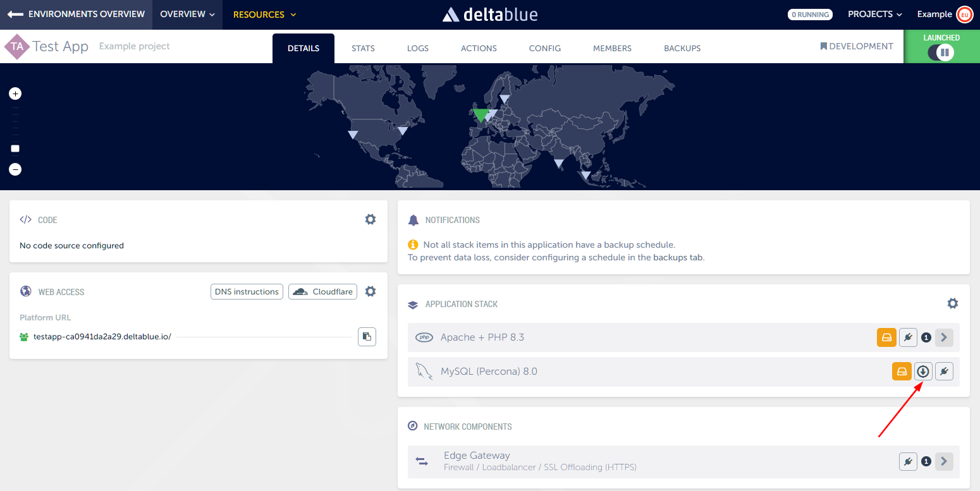This screenshot has width=980, height=491.
Task: Click the map zoom slider handle
Action: [x=15, y=149]
